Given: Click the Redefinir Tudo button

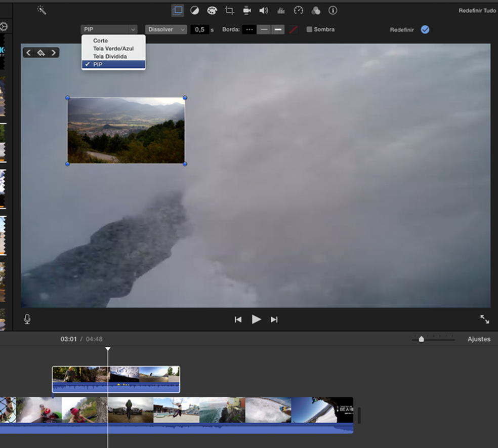Looking at the screenshot, I should point(477,11).
